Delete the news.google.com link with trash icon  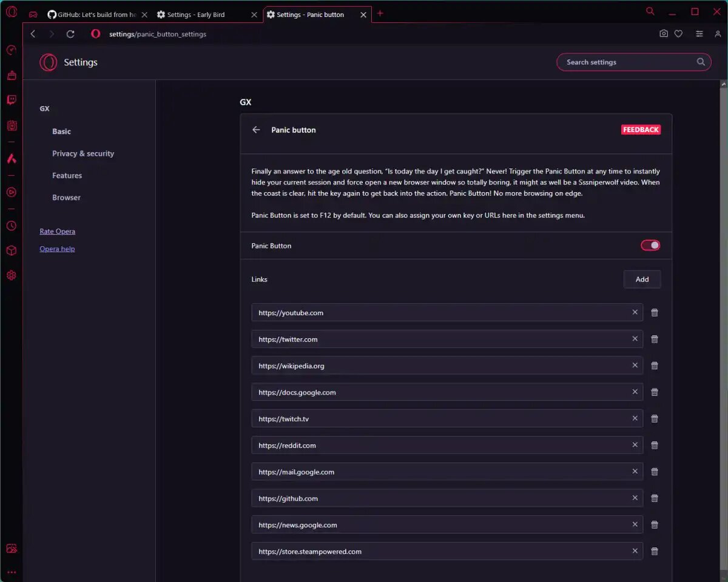[655, 525]
